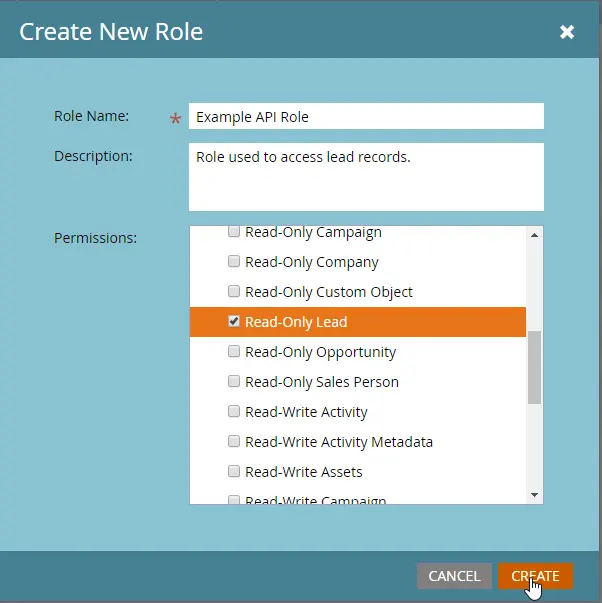Select the Read-Only Lead row label
This screenshot has height=603, width=602.
[296, 322]
